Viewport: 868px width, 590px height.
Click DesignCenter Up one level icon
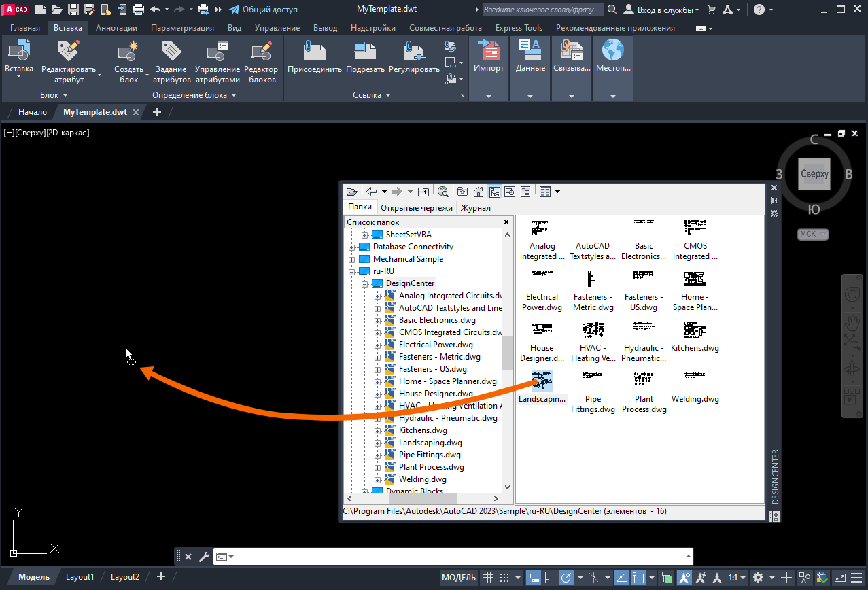423,192
